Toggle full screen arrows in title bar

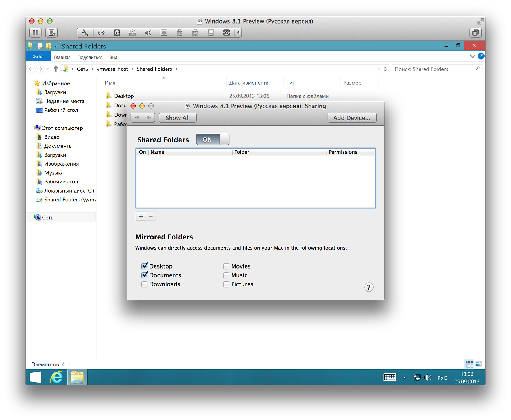coord(480,21)
